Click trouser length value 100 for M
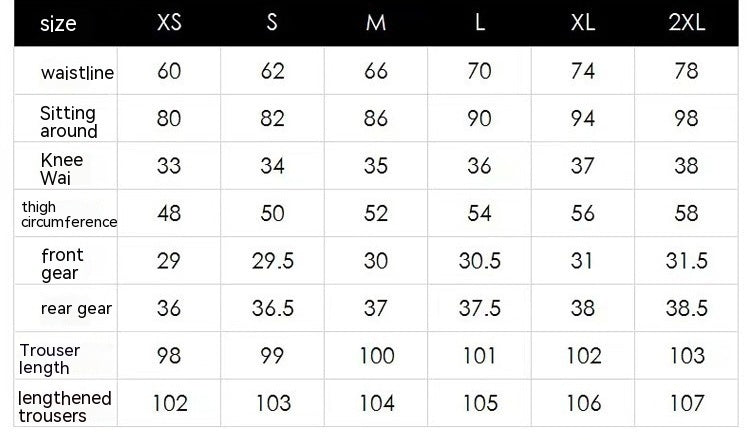 (x=376, y=357)
